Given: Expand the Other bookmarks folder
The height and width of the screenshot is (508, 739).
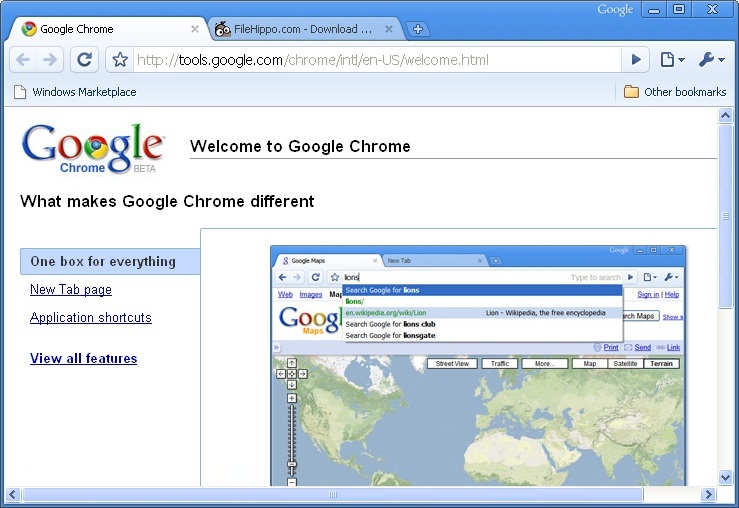Looking at the screenshot, I should (675, 92).
